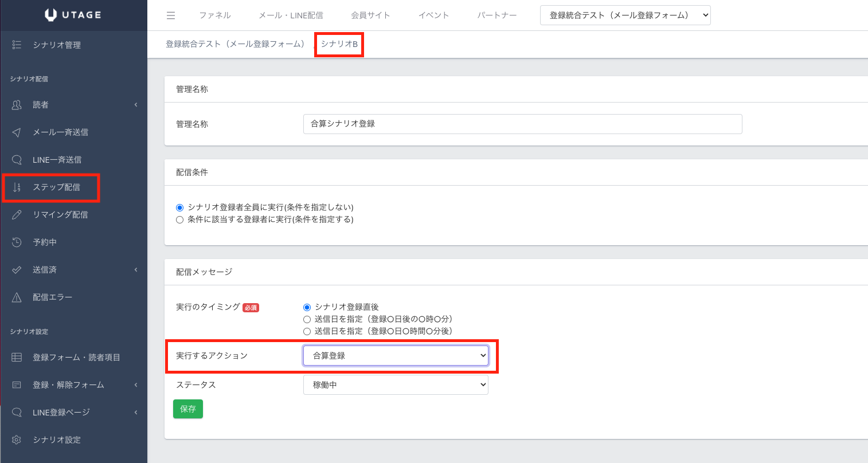Screen dimensions: 868x463
Task: Go to 会員サイト in top navigation
Action: pyautogui.click(x=370, y=15)
